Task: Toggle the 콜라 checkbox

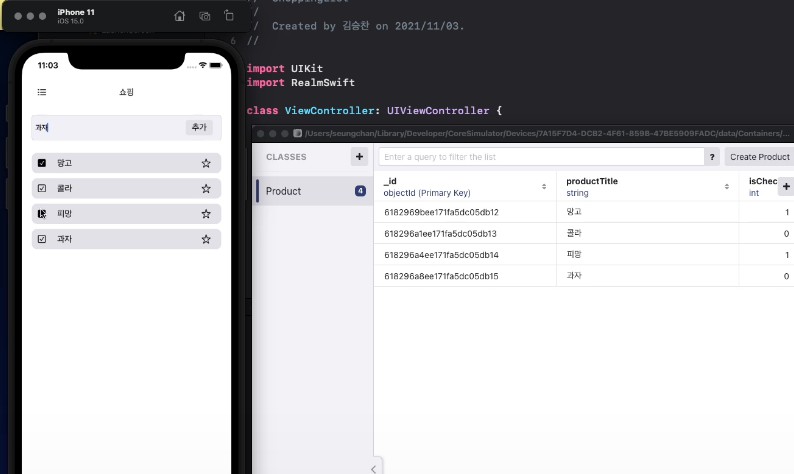Action: point(42,188)
